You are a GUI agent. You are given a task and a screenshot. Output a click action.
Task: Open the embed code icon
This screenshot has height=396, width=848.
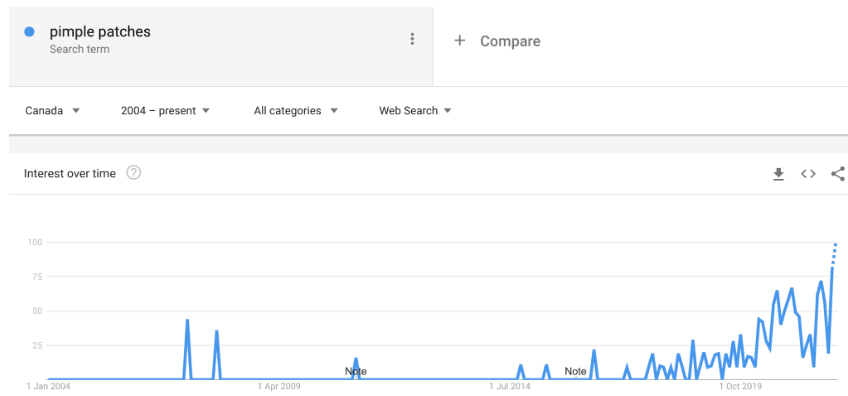(x=808, y=174)
